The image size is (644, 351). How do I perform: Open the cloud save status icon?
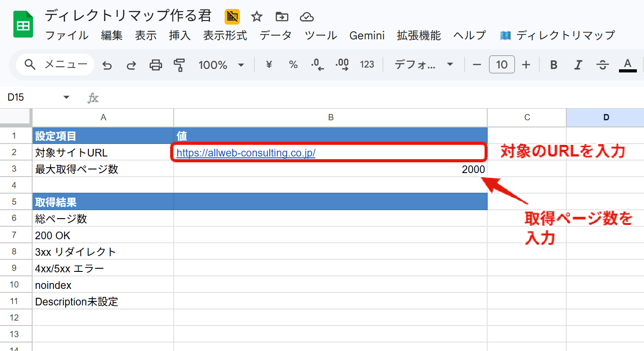pyautogui.click(x=307, y=17)
